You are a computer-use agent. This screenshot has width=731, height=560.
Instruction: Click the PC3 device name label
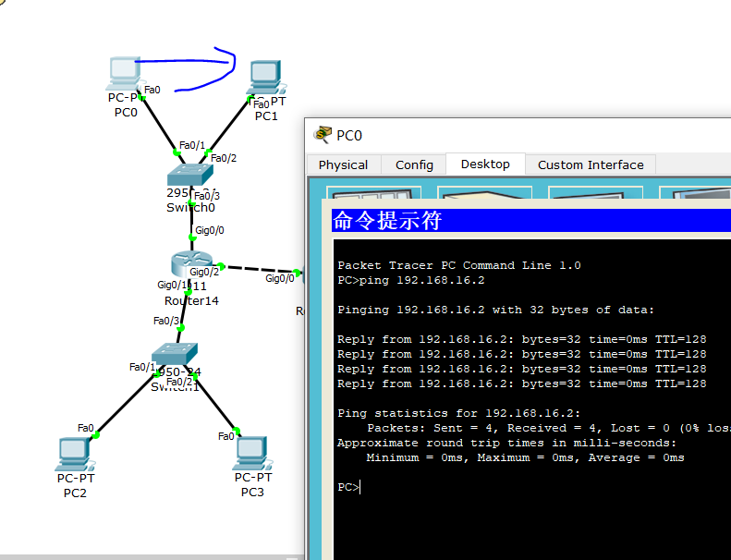252,492
